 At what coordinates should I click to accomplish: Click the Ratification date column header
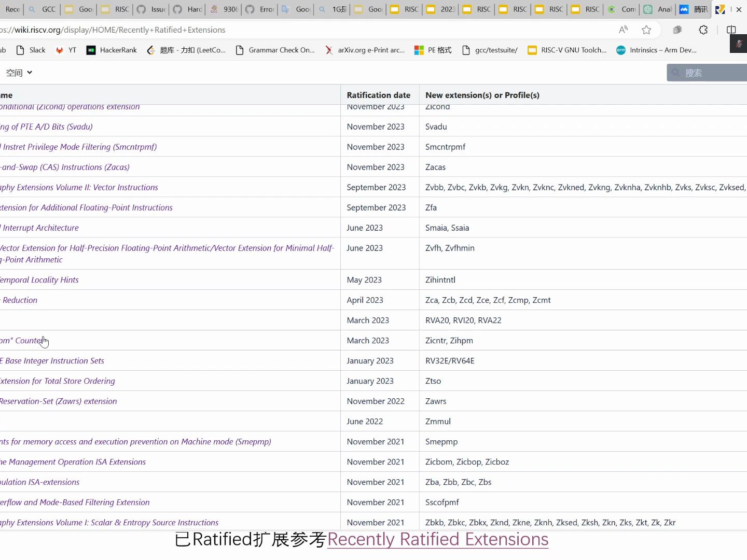pos(378,95)
